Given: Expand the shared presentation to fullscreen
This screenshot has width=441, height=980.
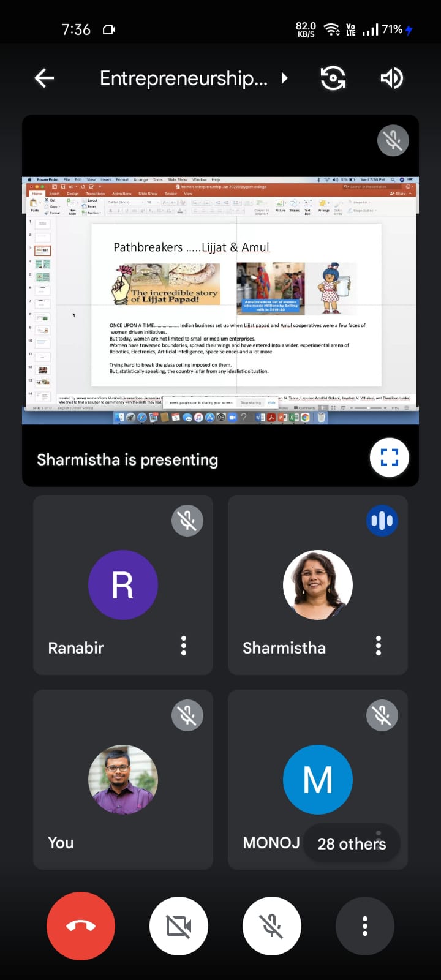Looking at the screenshot, I should (x=389, y=458).
